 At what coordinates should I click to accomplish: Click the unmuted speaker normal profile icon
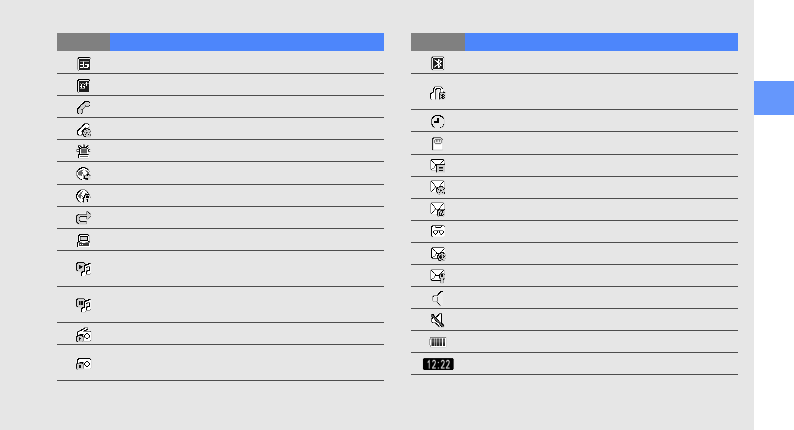click(438, 298)
